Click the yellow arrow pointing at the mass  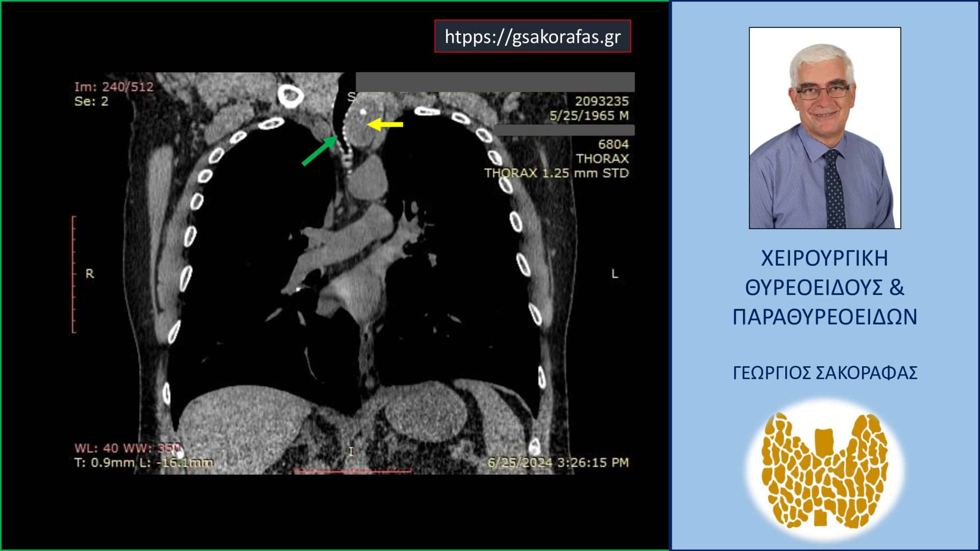pyautogui.click(x=385, y=124)
